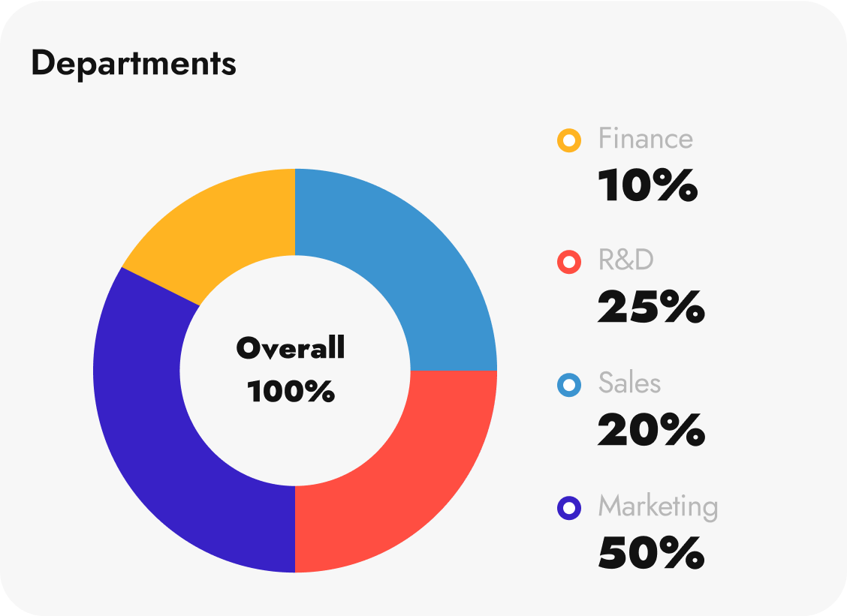Click the blue Sales legend ring icon
This screenshot has width=847, height=616.
(x=569, y=386)
